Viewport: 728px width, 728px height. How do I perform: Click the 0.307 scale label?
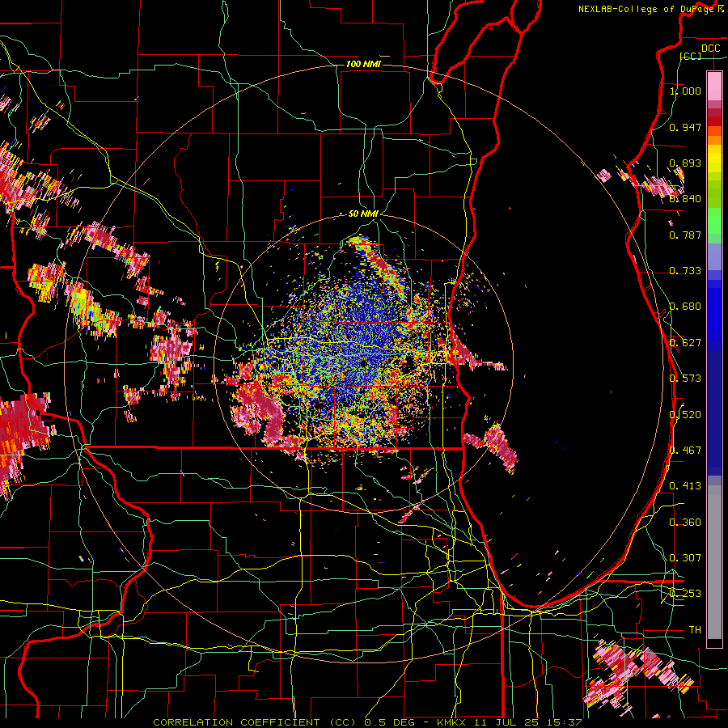[685, 558]
